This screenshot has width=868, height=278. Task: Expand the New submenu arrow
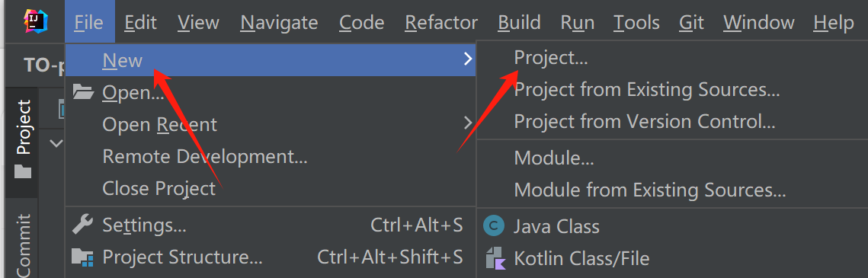click(x=468, y=59)
